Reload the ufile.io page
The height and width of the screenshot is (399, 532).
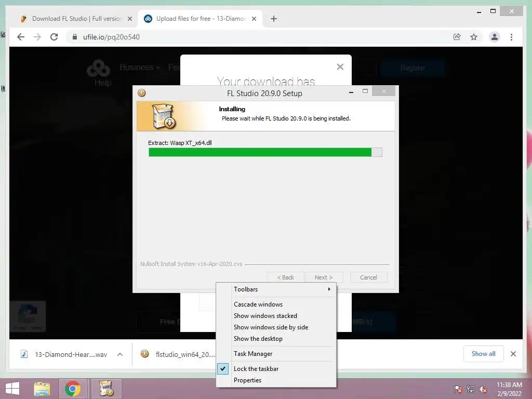54,37
